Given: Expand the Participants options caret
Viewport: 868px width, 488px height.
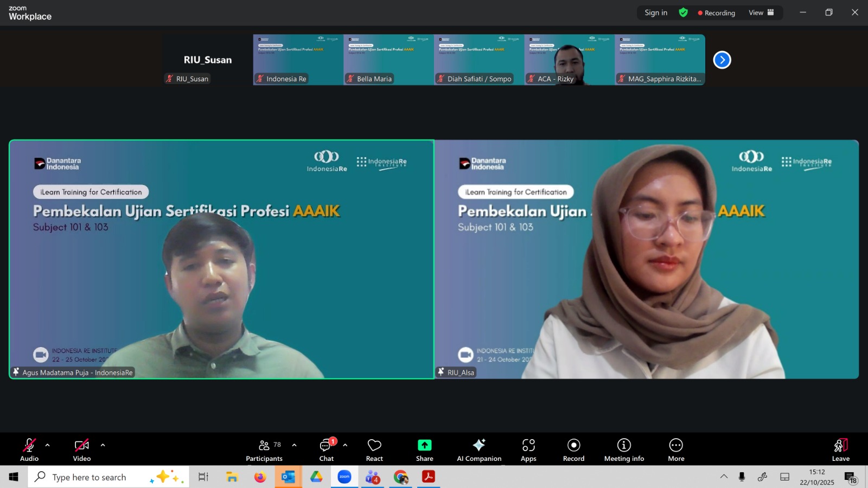Looking at the screenshot, I should 294,445.
